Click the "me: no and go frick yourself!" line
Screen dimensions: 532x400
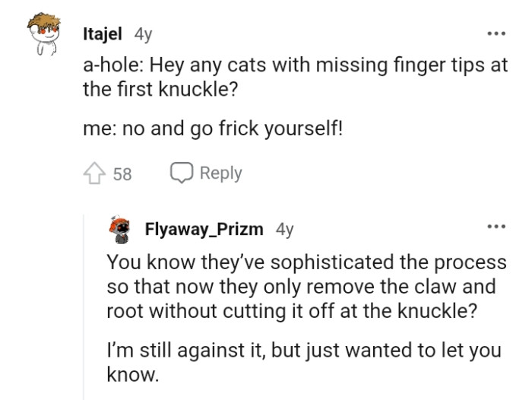tap(214, 129)
